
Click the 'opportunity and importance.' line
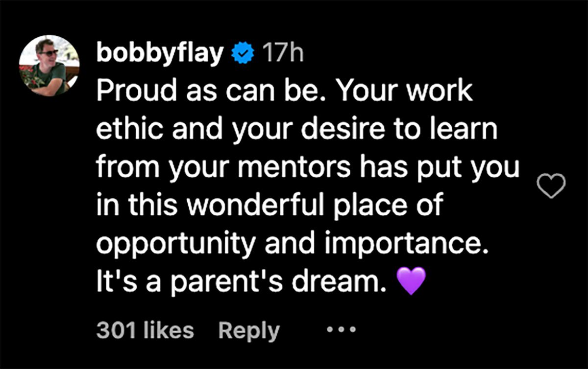click(x=293, y=244)
